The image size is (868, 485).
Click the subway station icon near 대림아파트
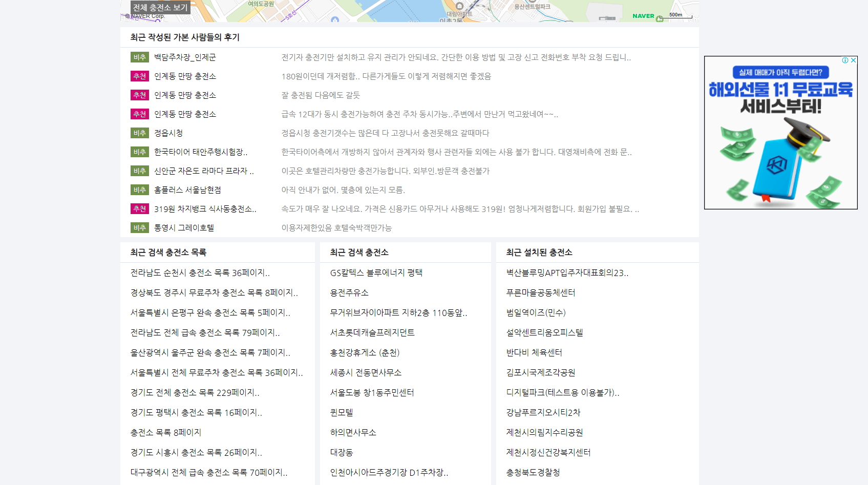click(x=459, y=6)
